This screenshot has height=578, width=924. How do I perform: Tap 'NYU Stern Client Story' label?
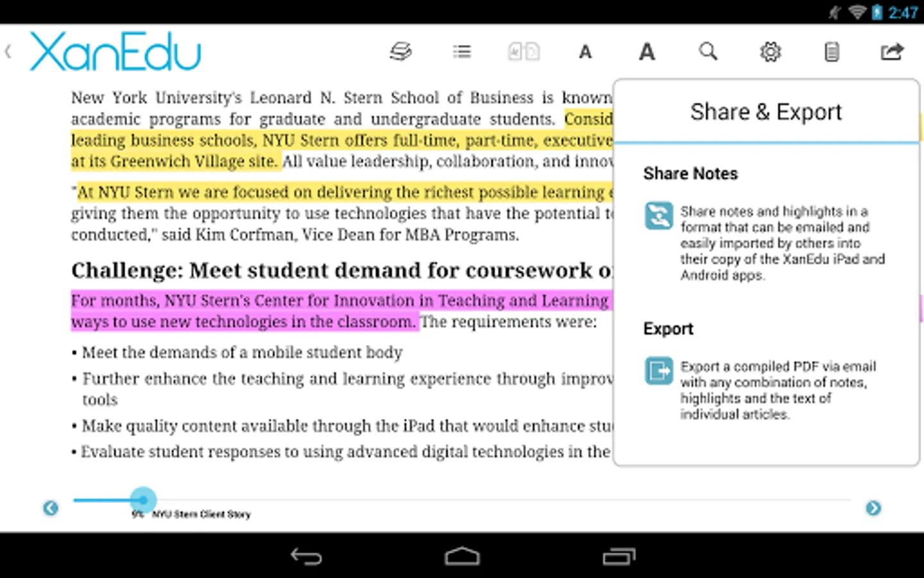pos(201,514)
